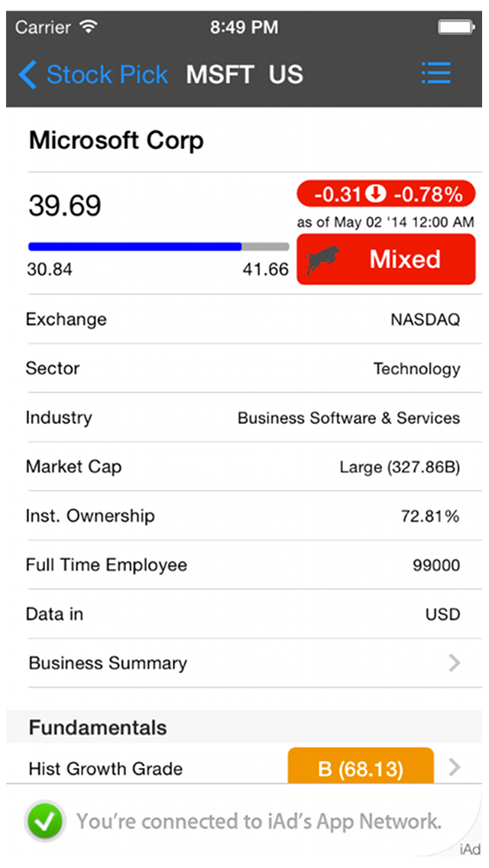The width and height of the screenshot is (489, 868).
Task: Select the Hist Growth Grade row
Action: [x=105, y=768]
